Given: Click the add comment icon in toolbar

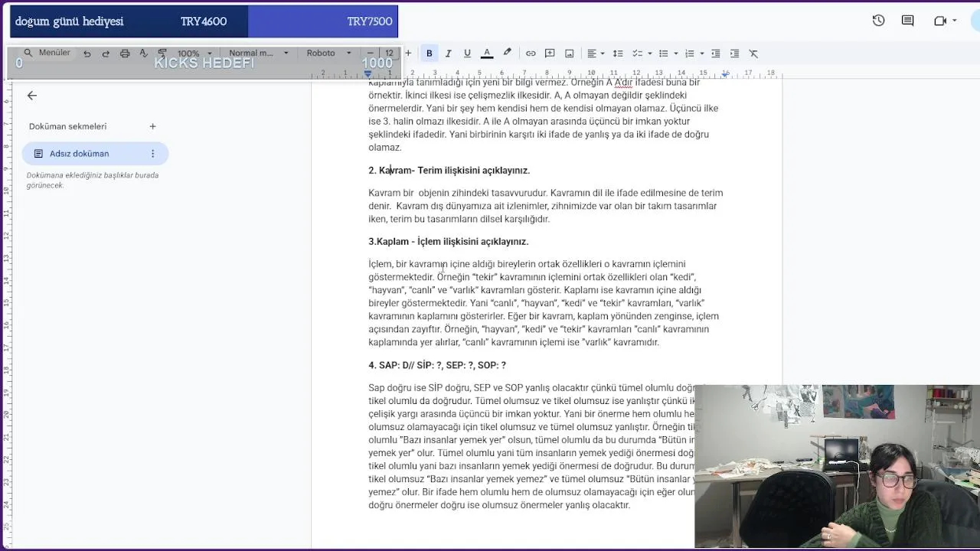Looking at the screenshot, I should [x=550, y=54].
